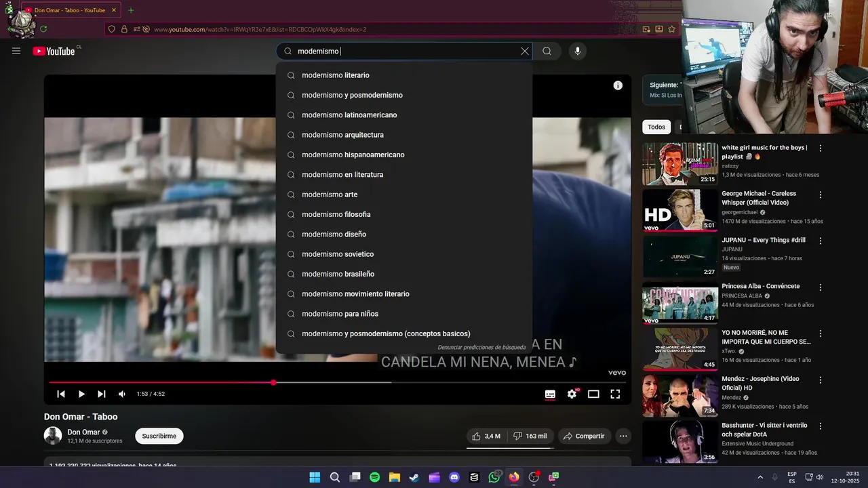Choose suggestion 'modernismo diseño'

coord(403,234)
